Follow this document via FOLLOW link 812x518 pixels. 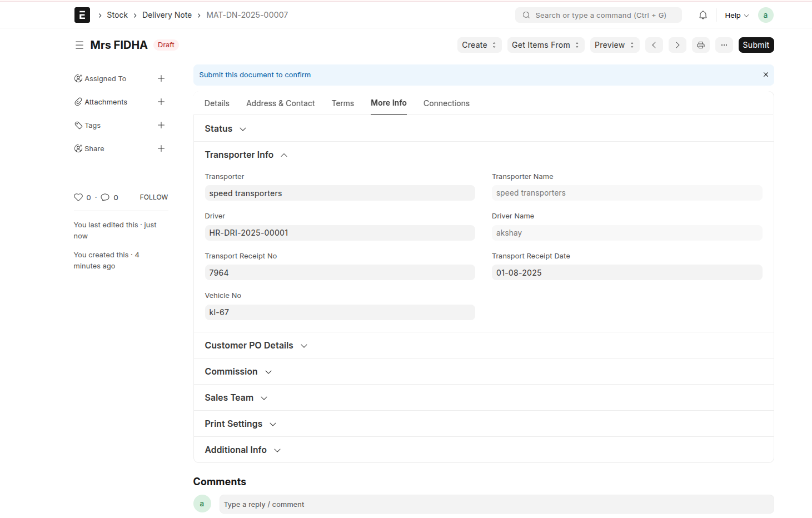coord(153,197)
